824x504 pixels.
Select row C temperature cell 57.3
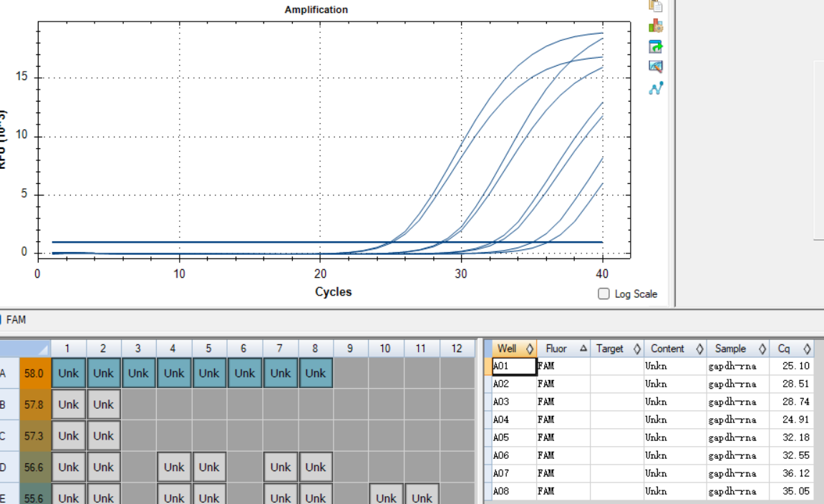click(34, 436)
